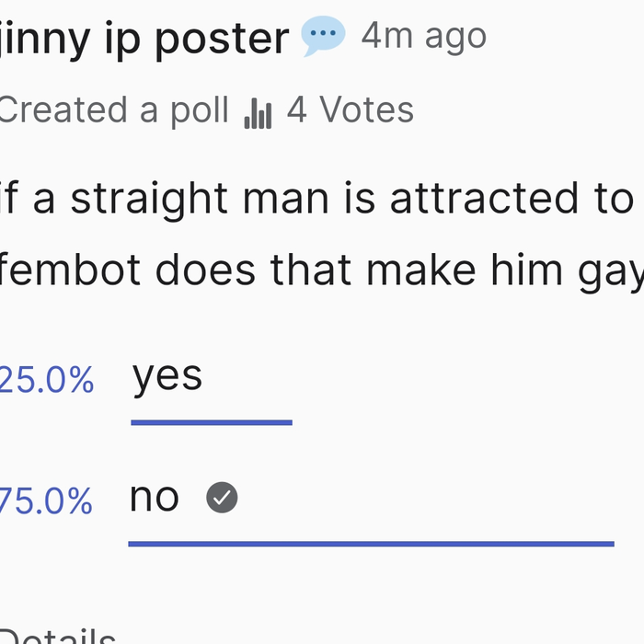Click the "Created a poll" label
The height and width of the screenshot is (644, 644).
[112, 110]
